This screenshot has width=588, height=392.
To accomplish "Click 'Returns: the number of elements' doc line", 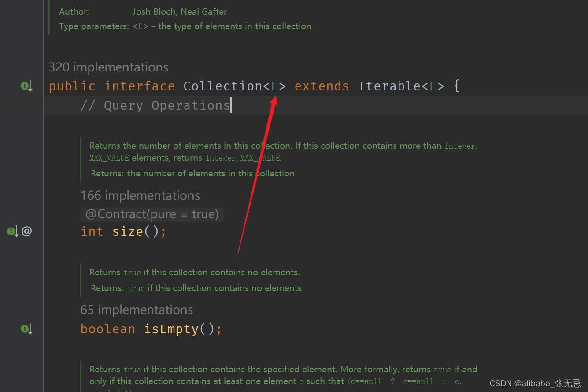I will 192,174.
